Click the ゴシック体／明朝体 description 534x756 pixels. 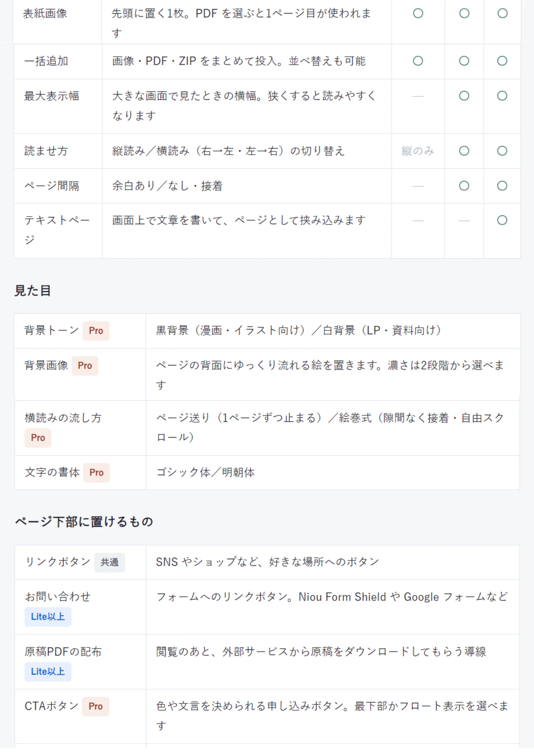pos(205,472)
